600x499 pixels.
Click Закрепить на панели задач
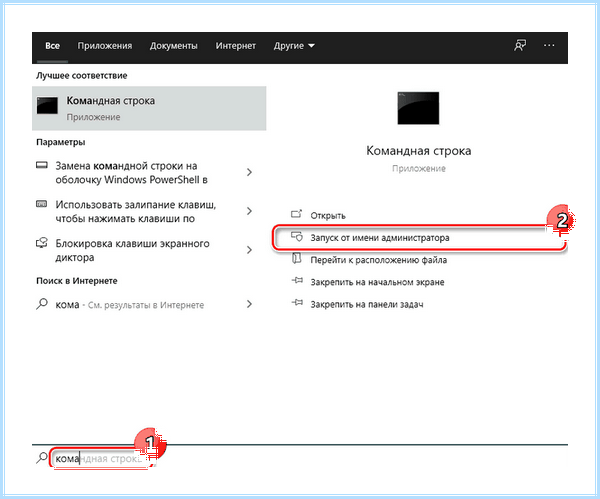coord(367,305)
